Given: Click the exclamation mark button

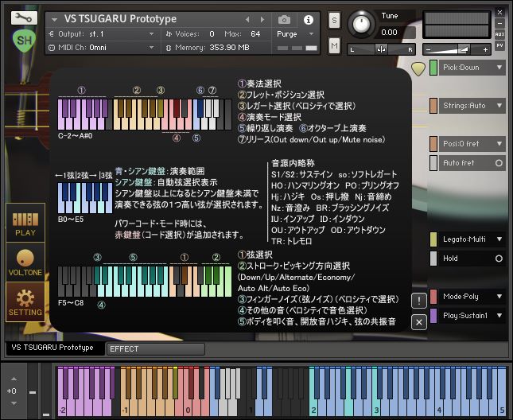Looking at the screenshot, I should [x=418, y=300].
